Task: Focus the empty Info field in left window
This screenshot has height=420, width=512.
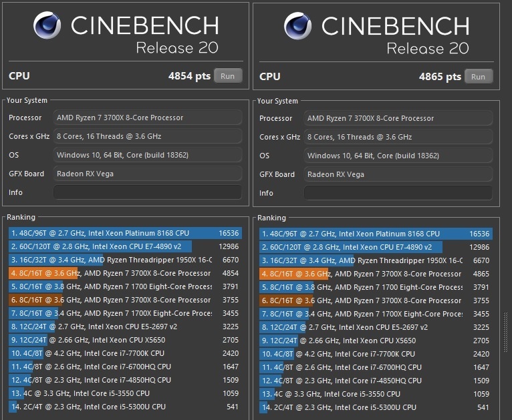Action: click(x=148, y=192)
